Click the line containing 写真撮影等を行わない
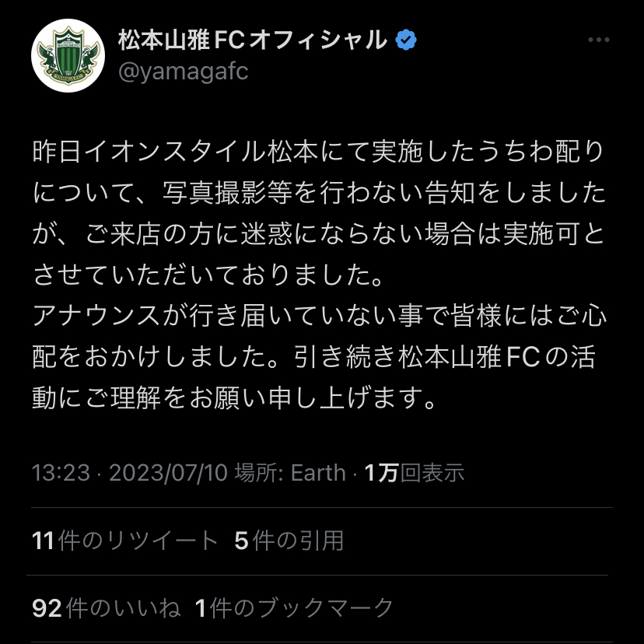The height and width of the screenshot is (644, 644). point(319,192)
